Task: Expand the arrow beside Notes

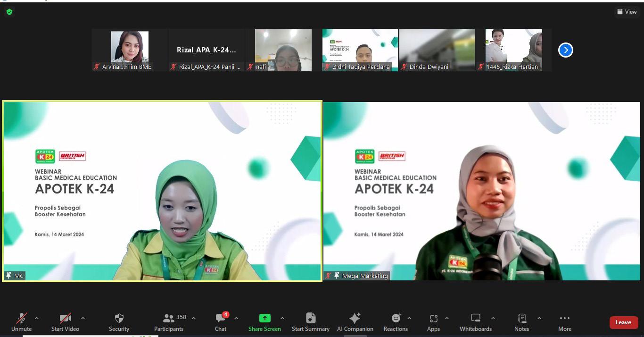Action: 539,318
